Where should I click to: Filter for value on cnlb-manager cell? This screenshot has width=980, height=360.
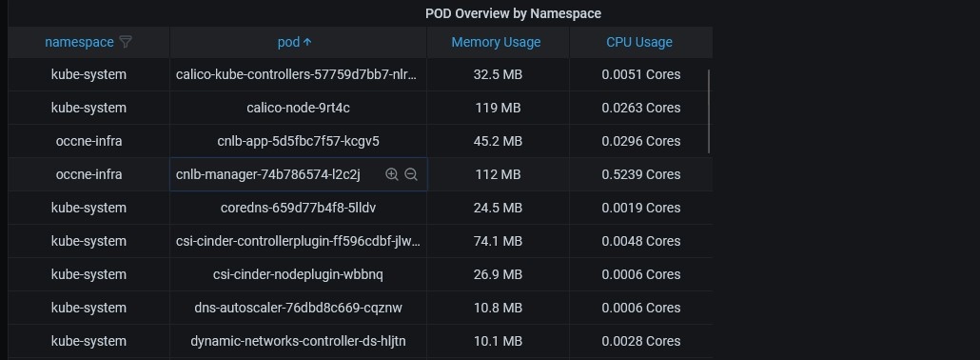pyautogui.click(x=392, y=174)
